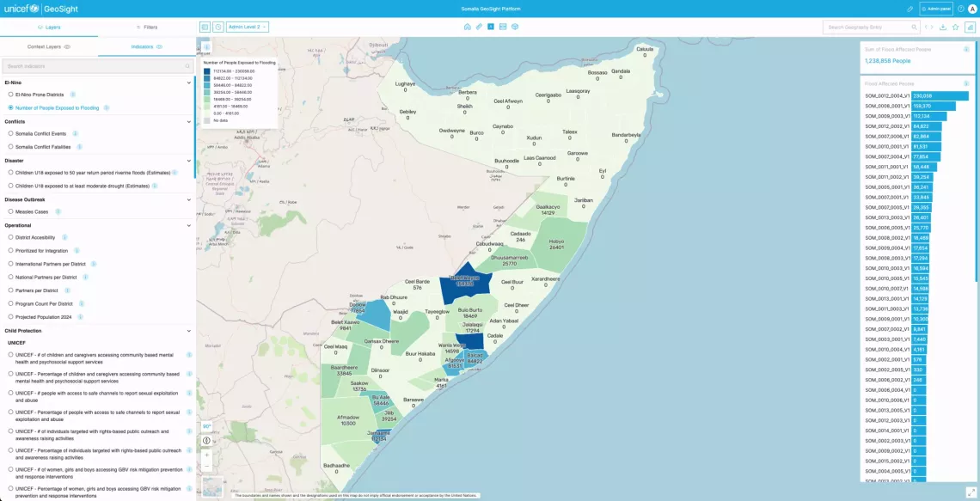Screen dimensions: 980x501
Task: Select Number of People Exposed to Flooding
Action: tap(10, 107)
